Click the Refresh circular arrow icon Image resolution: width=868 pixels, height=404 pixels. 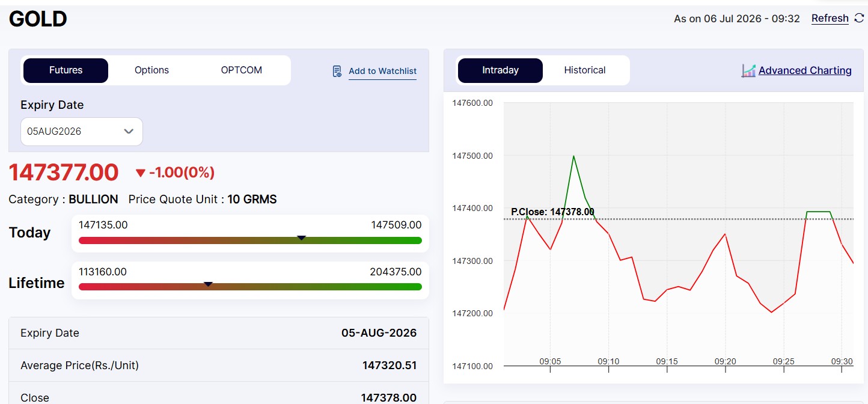pyautogui.click(x=859, y=19)
